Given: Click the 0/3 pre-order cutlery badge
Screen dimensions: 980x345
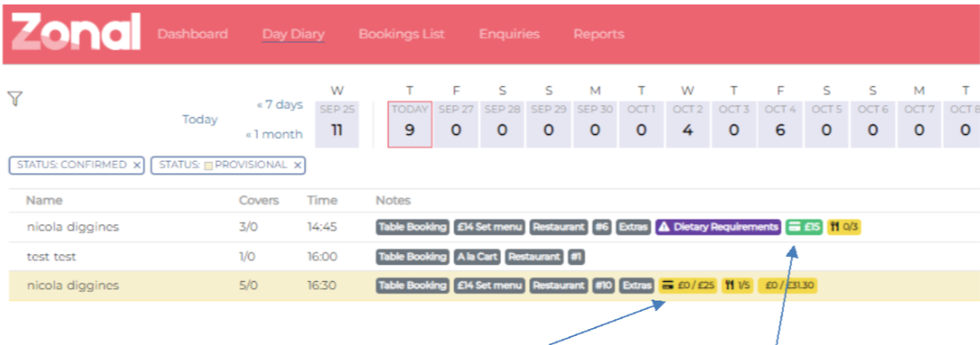Looking at the screenshot, I should tap(844, 227).
